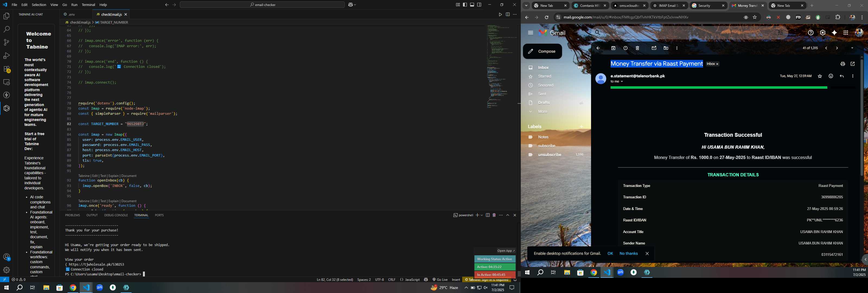
Task: Switch to the DEBUG CONSOLE panel tab
Action: (x=116, y=215)
